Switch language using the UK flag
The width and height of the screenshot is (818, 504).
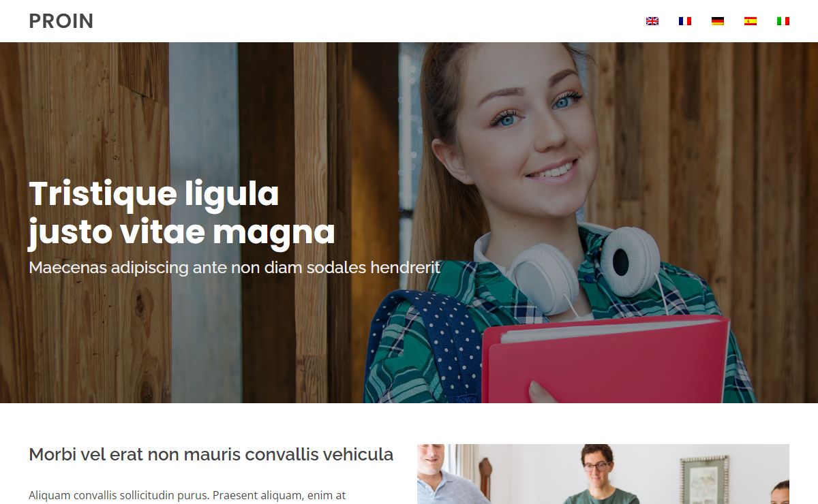[652, 21]
